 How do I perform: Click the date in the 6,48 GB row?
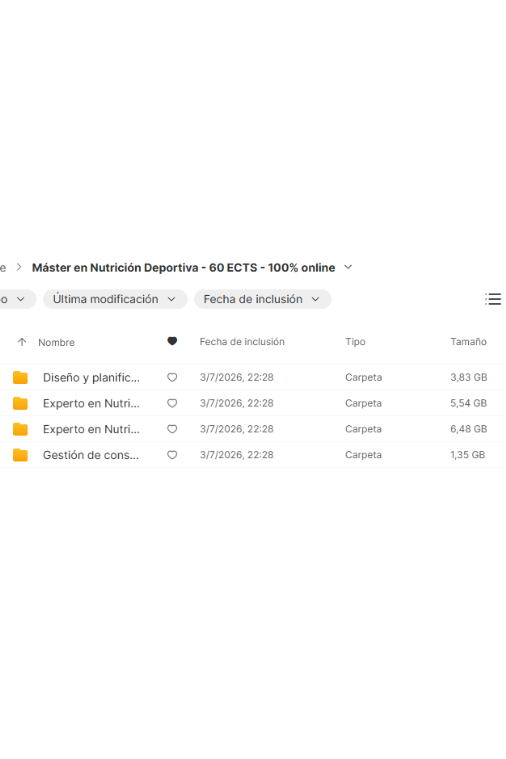pyautogui.click(x=237, y=429)
